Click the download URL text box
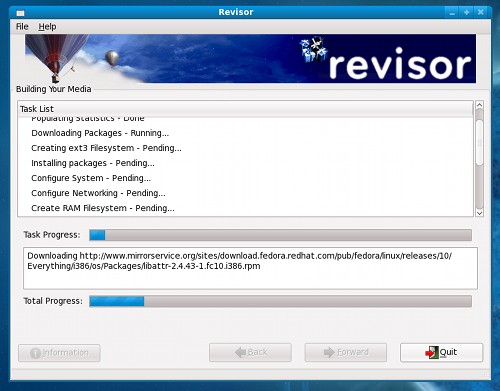Image resolution: width=500 pixels, height=391 pixels. [250, 268]
